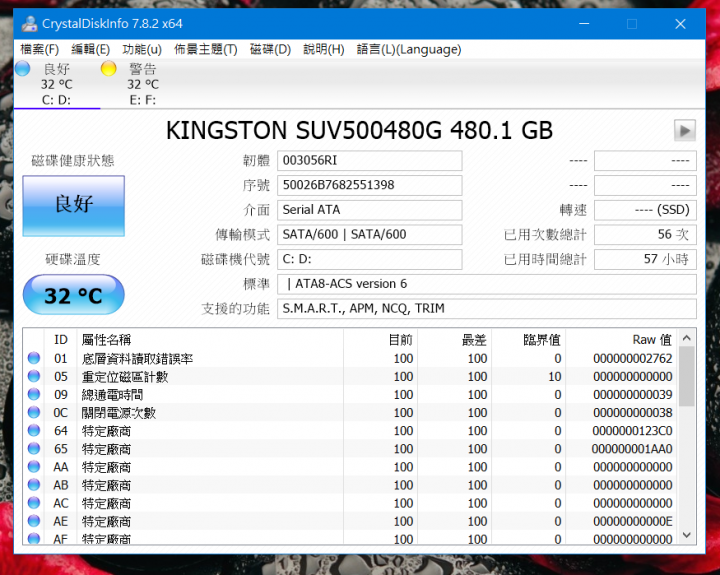Click the ID column header

click(x=61, y=340)
